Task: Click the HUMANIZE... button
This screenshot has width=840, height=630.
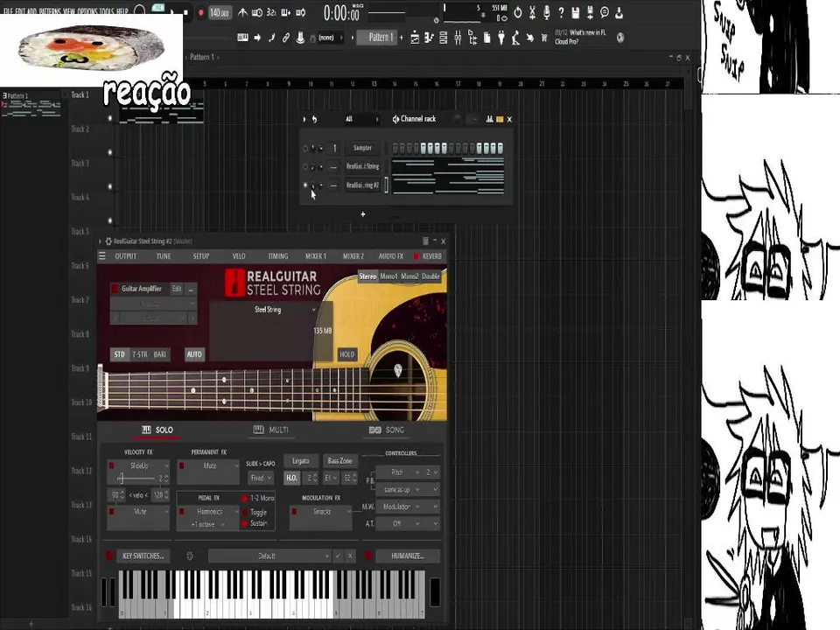Action: (x=408, y=556)
